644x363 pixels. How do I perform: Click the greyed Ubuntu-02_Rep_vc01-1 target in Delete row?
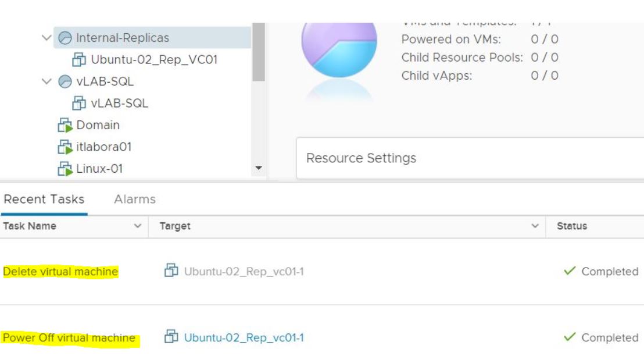click(244, 271)
